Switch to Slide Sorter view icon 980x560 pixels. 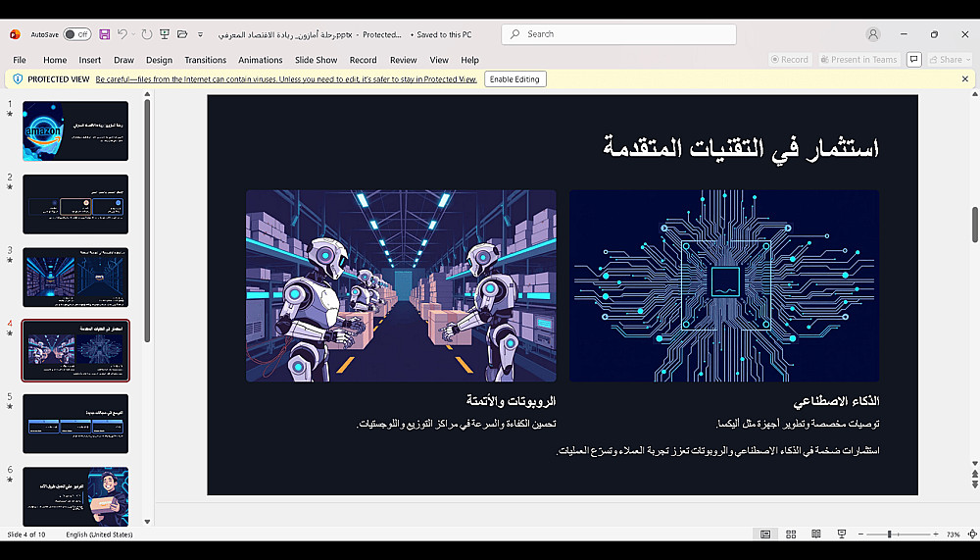click(x=791, y=535)
